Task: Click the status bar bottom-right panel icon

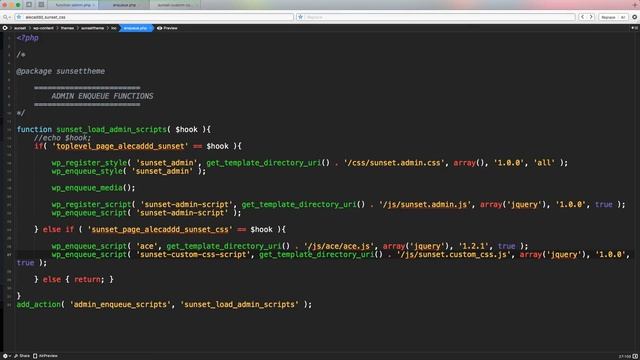Action: point(635,356)
